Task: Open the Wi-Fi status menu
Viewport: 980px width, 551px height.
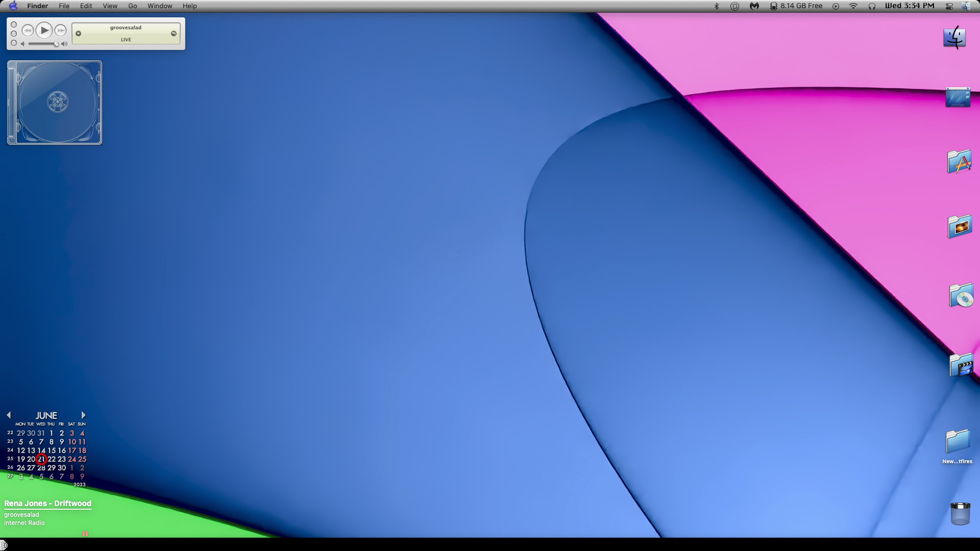Action: pos(853,6)
